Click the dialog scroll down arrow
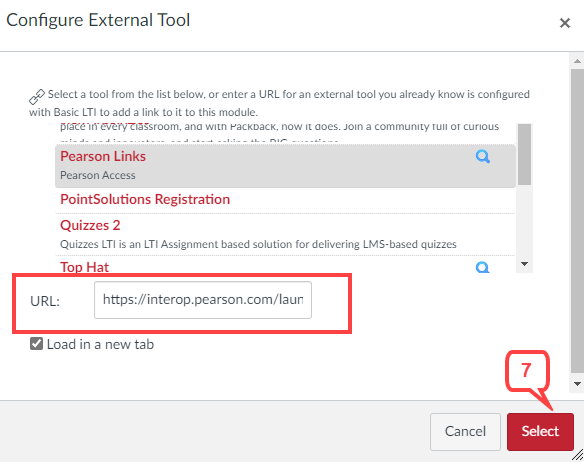Viewport: 584px width, 462px height. (577, 384)
